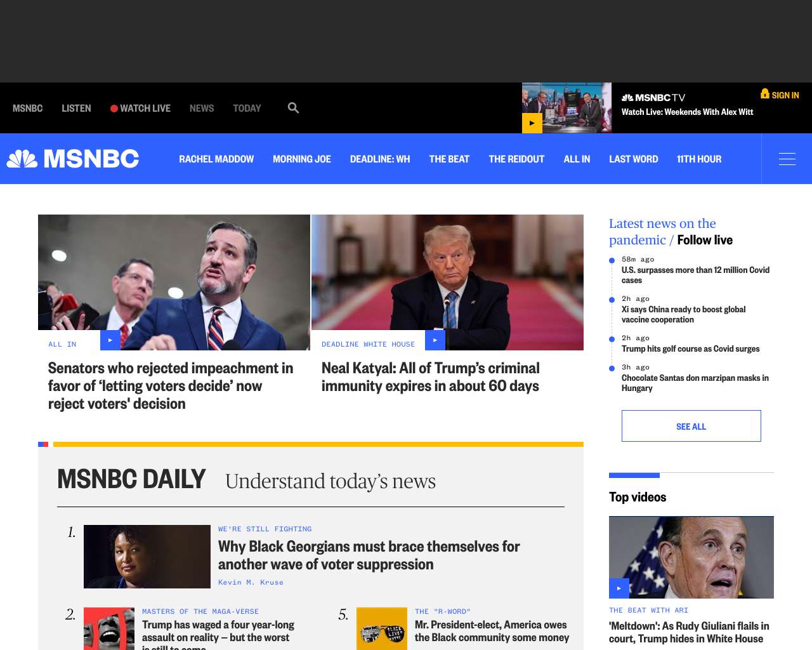This screenshot has height=650, width=812.
Task: Click the Follow live link
Action: pyautogui.click(x=705, y=240)
